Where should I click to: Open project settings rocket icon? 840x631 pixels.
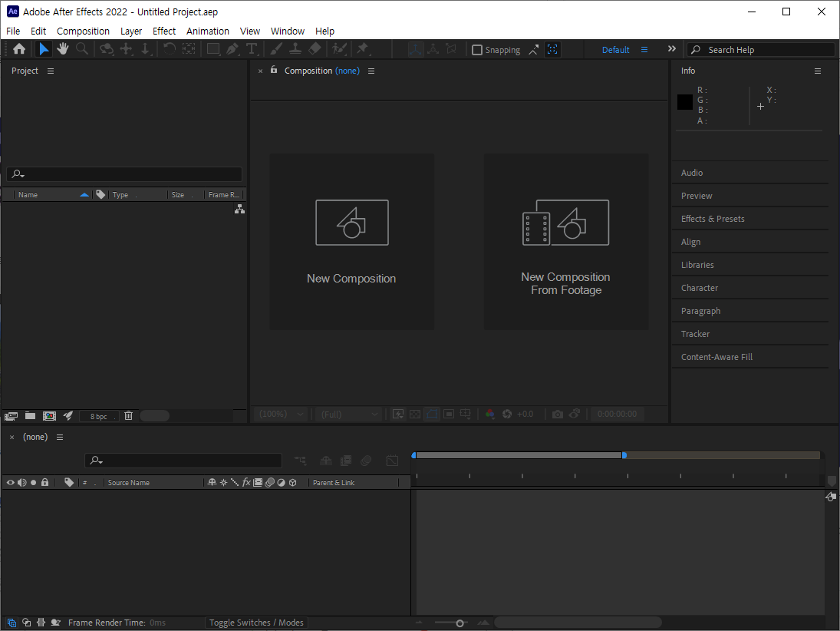68,416
